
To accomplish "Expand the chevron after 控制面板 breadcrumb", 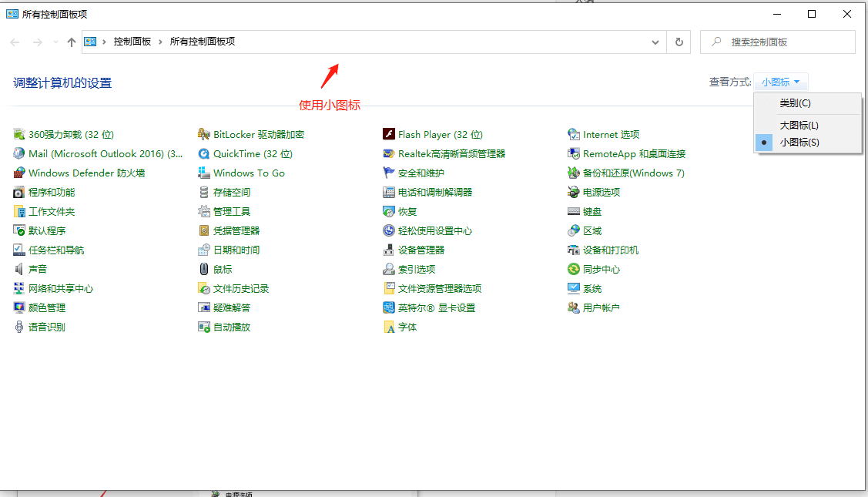I will 160,42.
